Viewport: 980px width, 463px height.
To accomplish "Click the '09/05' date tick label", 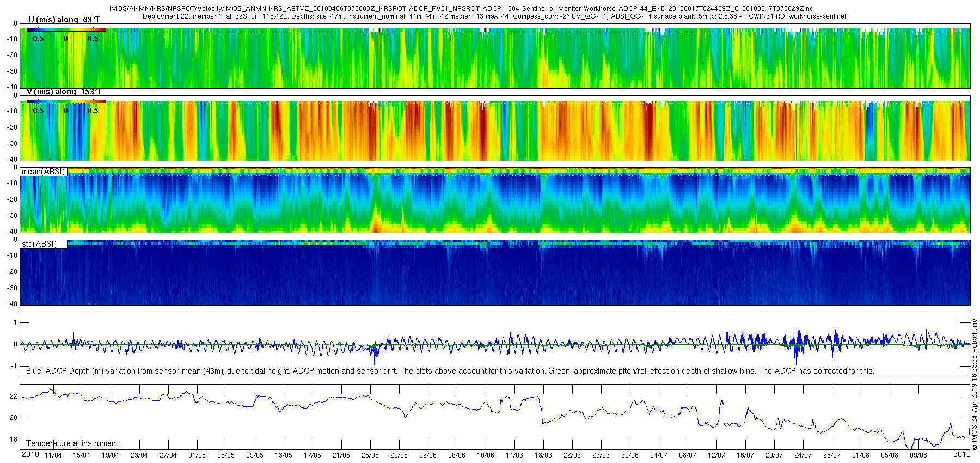I will (255, 455).
